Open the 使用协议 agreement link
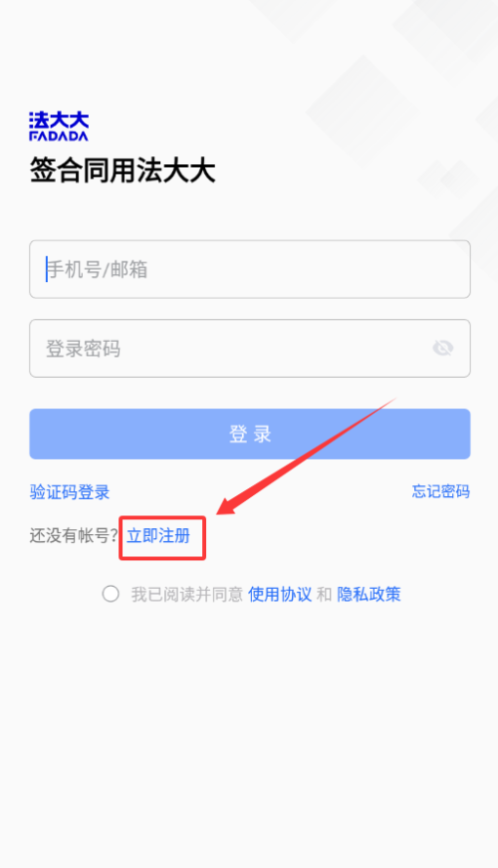 pos(280,594)
